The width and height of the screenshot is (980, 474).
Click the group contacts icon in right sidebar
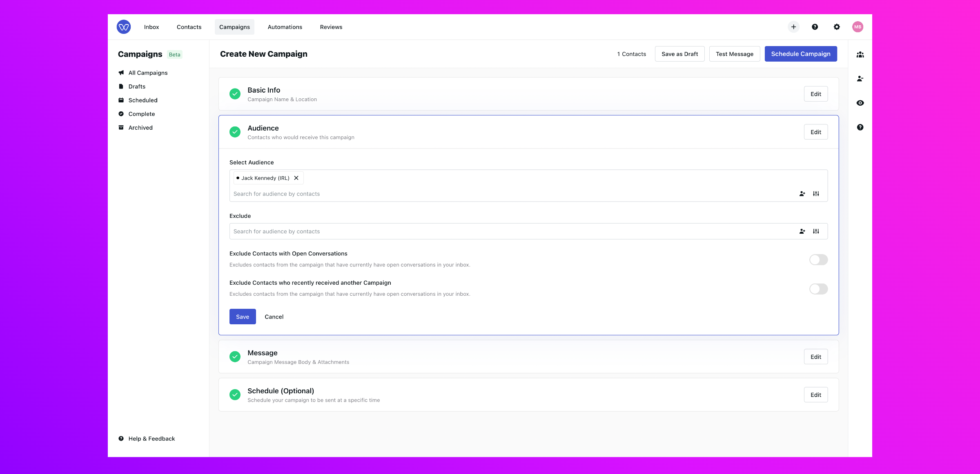(x=860, y=55)
